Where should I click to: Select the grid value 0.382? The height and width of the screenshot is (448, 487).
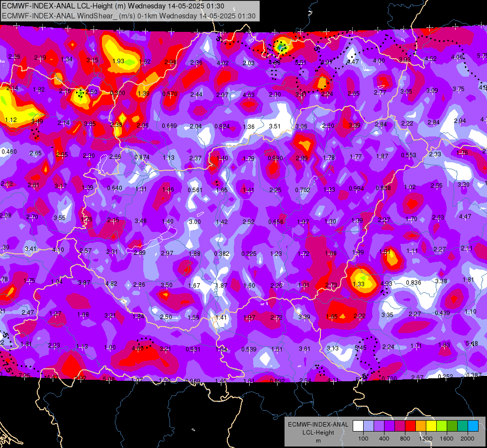click(x=222, y=254)
